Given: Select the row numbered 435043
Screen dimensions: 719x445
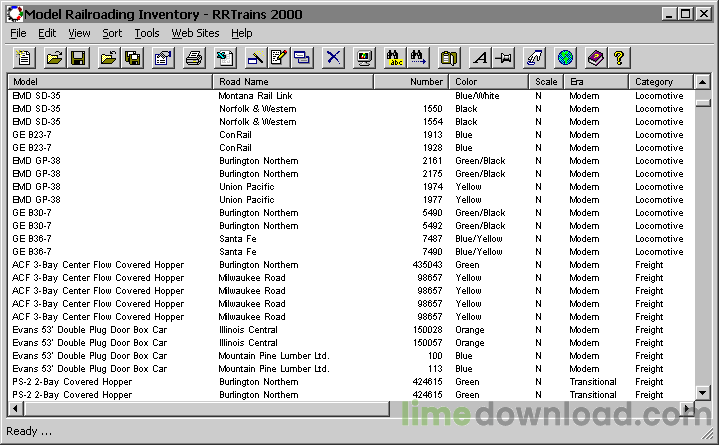Looking at the screenshot, I should [351, 265].
